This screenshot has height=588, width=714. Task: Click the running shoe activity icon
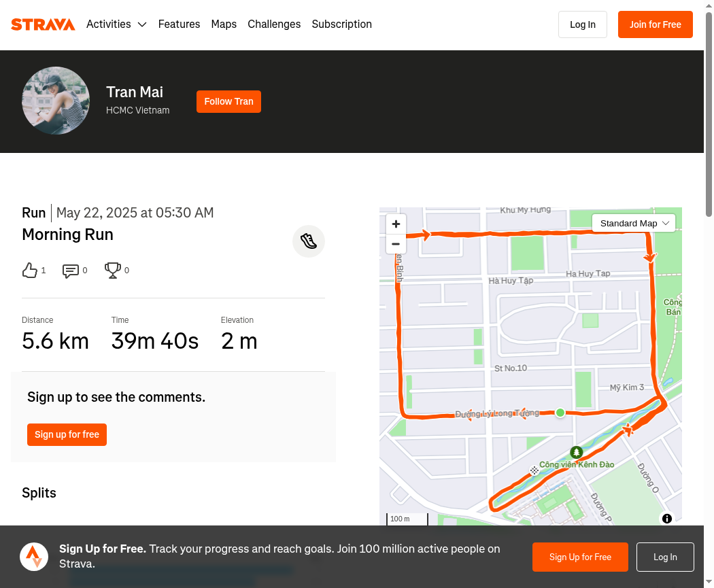click(309, 241)
